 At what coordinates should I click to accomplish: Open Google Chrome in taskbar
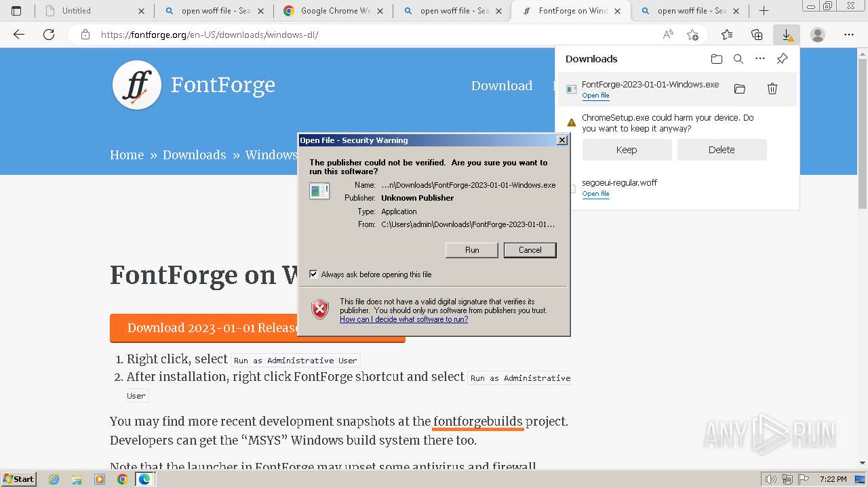tap(122, 479)
